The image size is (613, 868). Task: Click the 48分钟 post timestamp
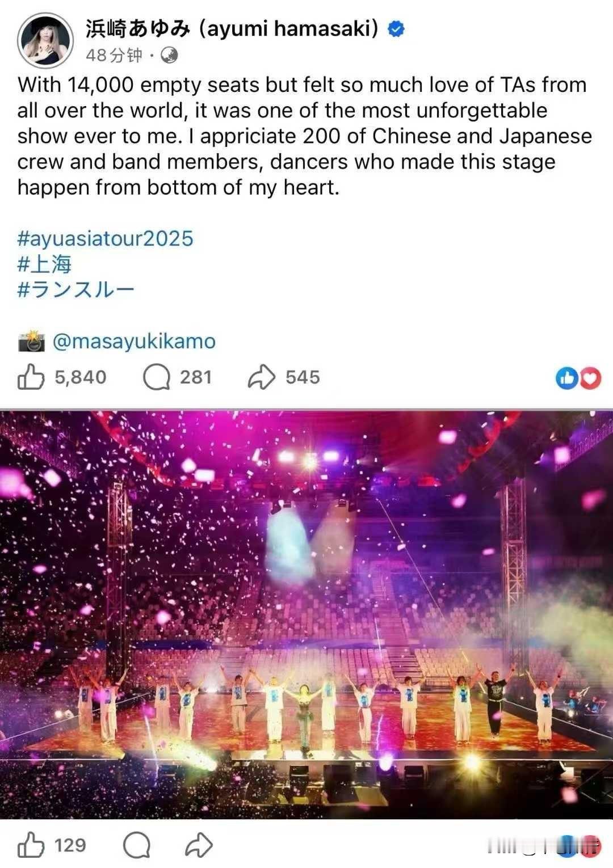click(x=114, y=55)
